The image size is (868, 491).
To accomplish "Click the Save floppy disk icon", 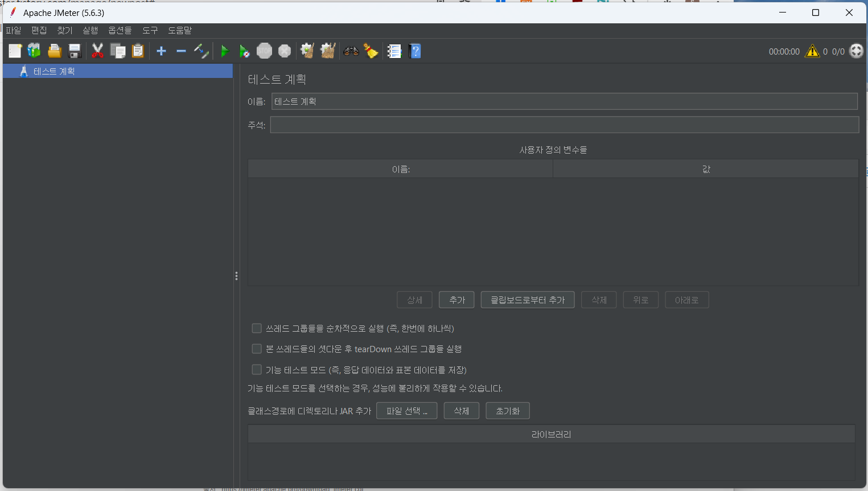I will pos(75,51).
